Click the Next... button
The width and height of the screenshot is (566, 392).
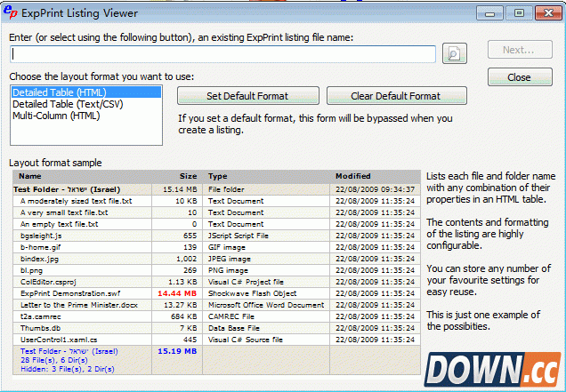519,50
